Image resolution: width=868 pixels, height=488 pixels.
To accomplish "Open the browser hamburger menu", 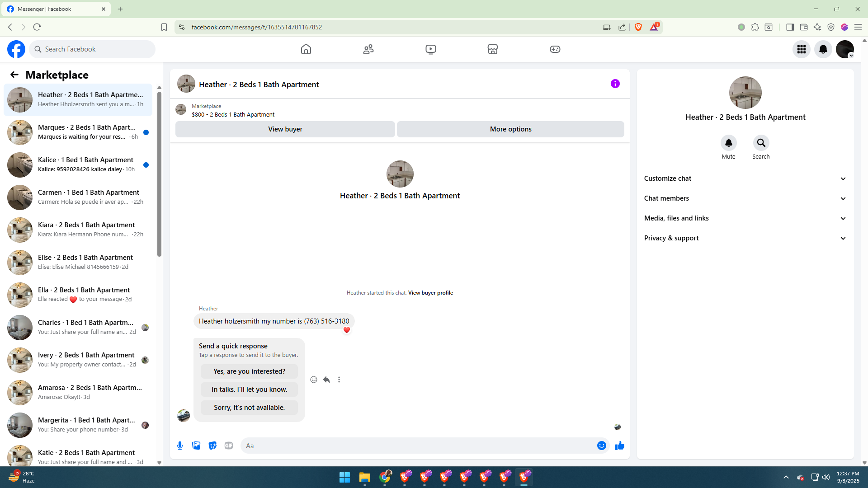I will pos(858,27).
